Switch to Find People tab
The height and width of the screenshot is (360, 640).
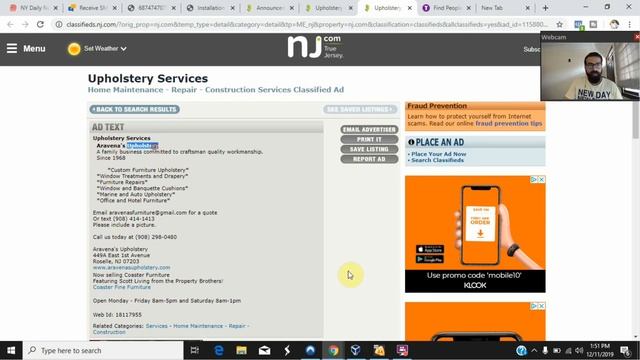(447, 8)
